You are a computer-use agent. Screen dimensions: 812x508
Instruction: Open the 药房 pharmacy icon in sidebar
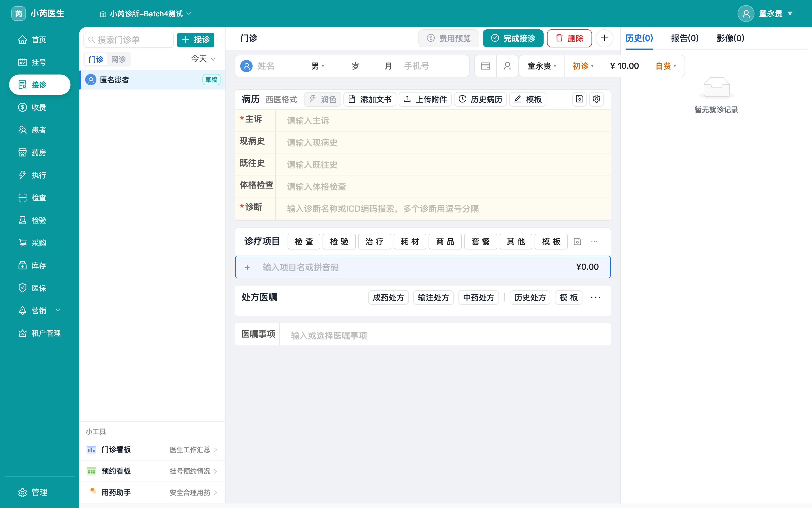coord(23,152)
